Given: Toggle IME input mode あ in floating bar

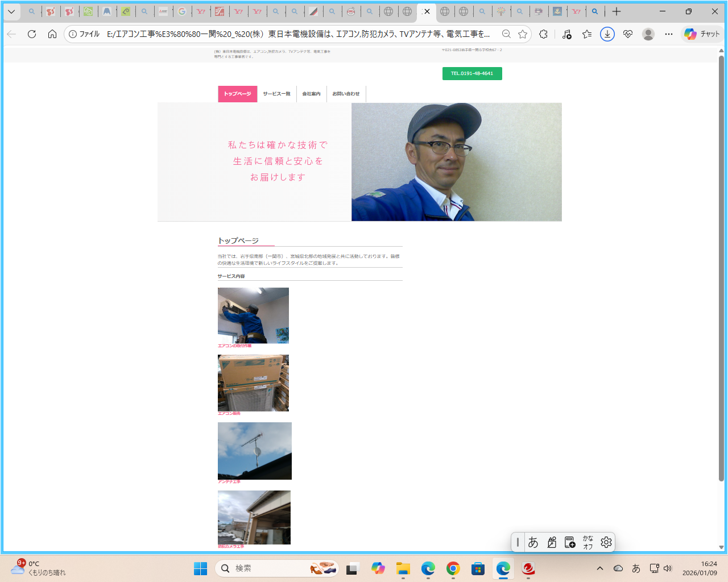Looking at the screenshot, I should (533, 542).
